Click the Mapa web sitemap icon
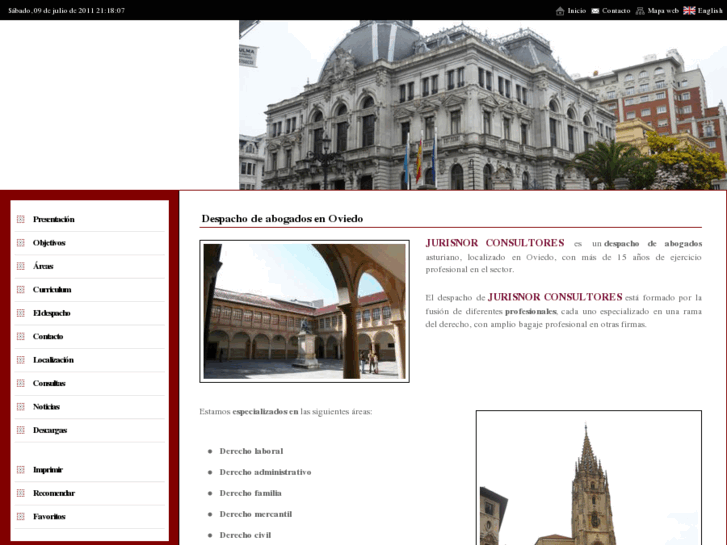The image size is (727, 545). pyautogui.click(x=640, y=11)
